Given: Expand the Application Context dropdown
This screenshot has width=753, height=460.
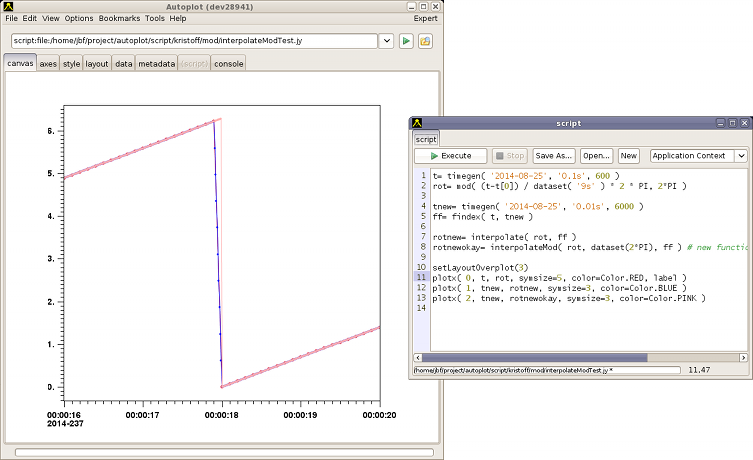Looking at the screenshot, I should pos(740,156).
